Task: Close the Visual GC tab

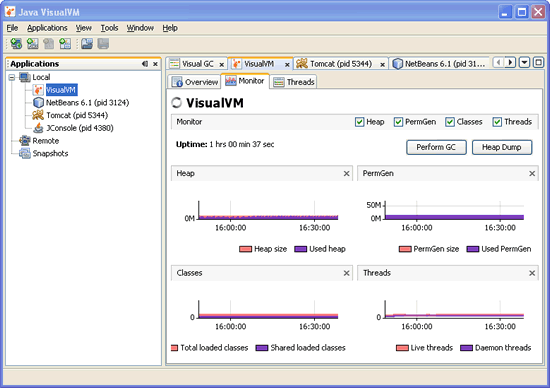Action: point(222,65)
